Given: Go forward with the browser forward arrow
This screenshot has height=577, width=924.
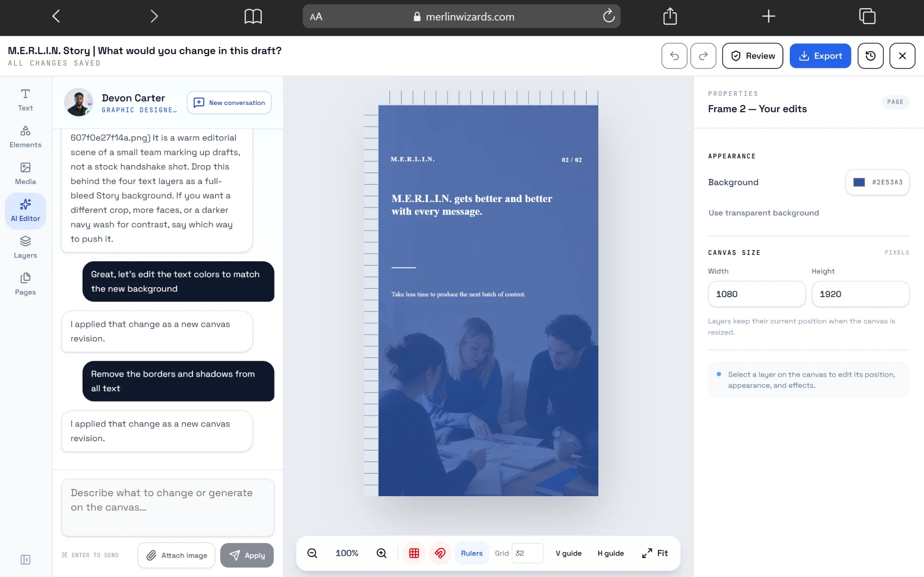Looking at the screenshot, I should [154, 16].
